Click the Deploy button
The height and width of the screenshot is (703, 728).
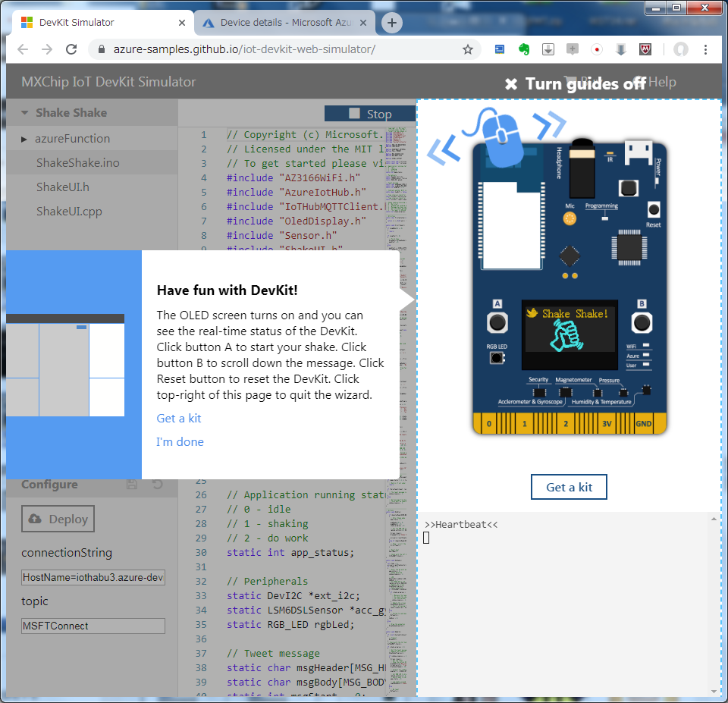tap(58, 519)
